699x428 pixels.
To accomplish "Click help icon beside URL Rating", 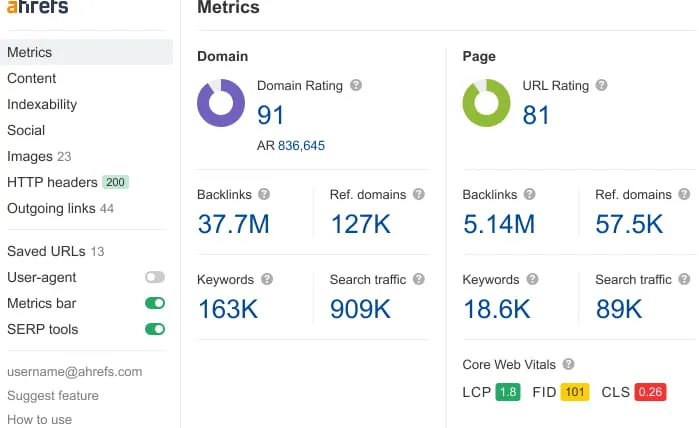I will (x=601, y=85).
